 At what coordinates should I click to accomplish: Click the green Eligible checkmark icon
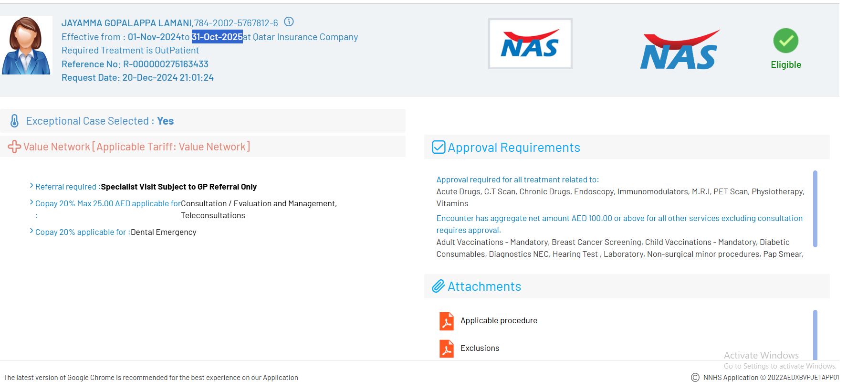785,41
